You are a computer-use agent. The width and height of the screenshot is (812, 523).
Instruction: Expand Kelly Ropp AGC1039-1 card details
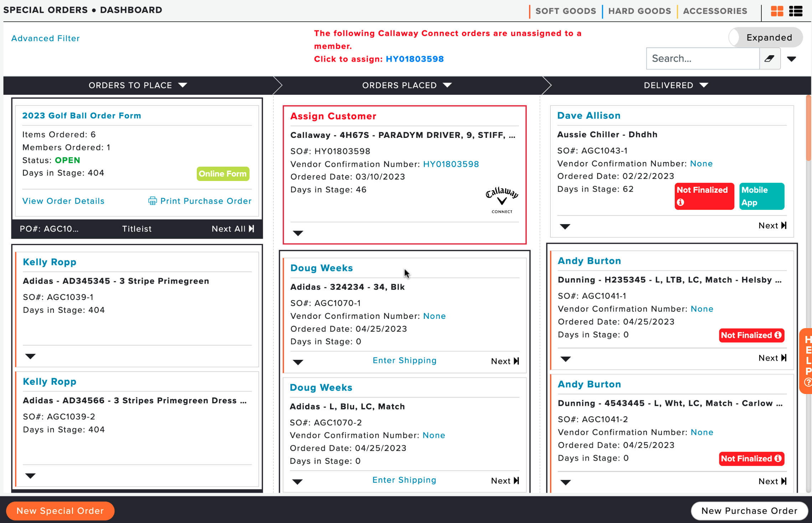[x=30, y=356]
